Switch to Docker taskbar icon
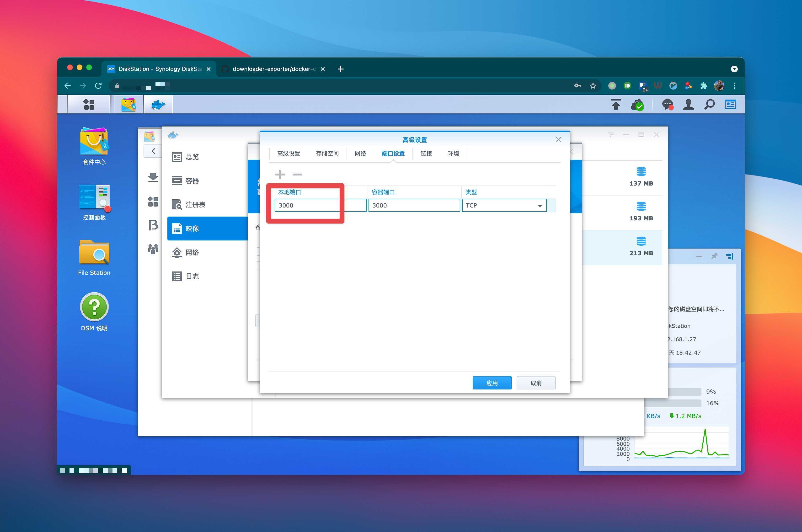This screenshot has width=802, height=532. 158,104
